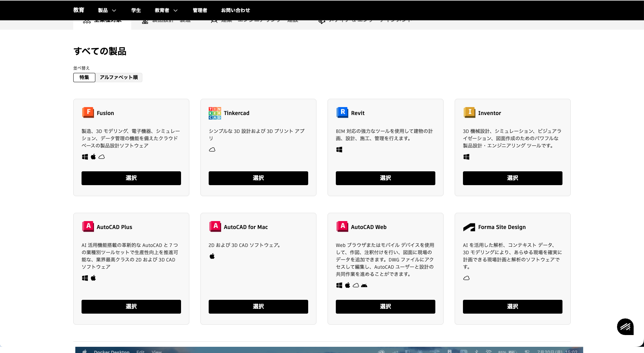Screen dimensions: 644x353
Task: Click the 並べ替え sort label
Action: [x=82, y=68]
